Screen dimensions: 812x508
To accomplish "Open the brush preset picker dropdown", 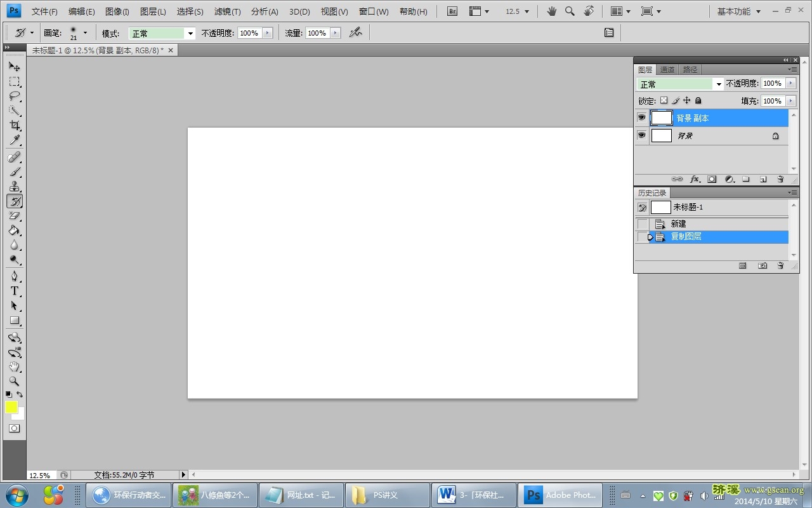I will (x=85, y=32).
